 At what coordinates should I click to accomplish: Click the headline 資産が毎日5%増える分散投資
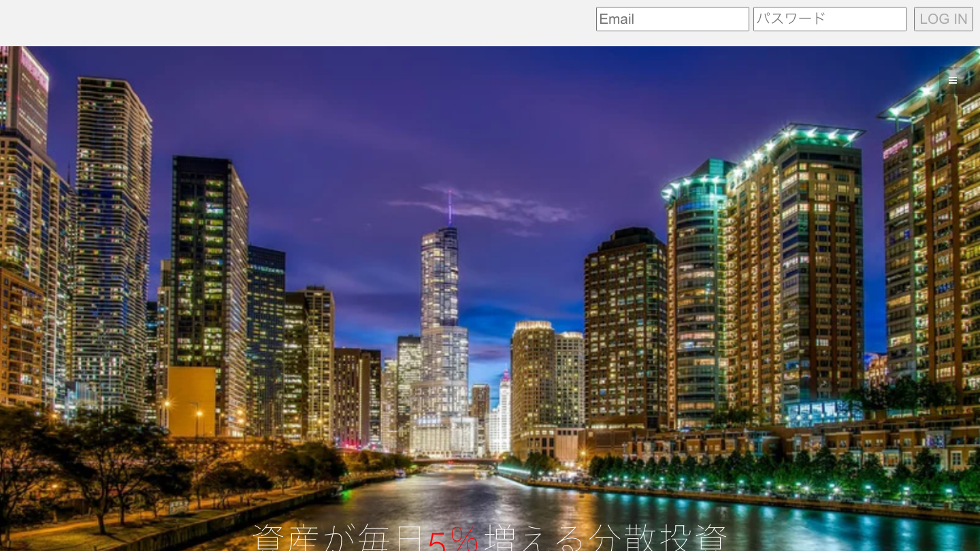pyautogui.click(x=490, y=537)
